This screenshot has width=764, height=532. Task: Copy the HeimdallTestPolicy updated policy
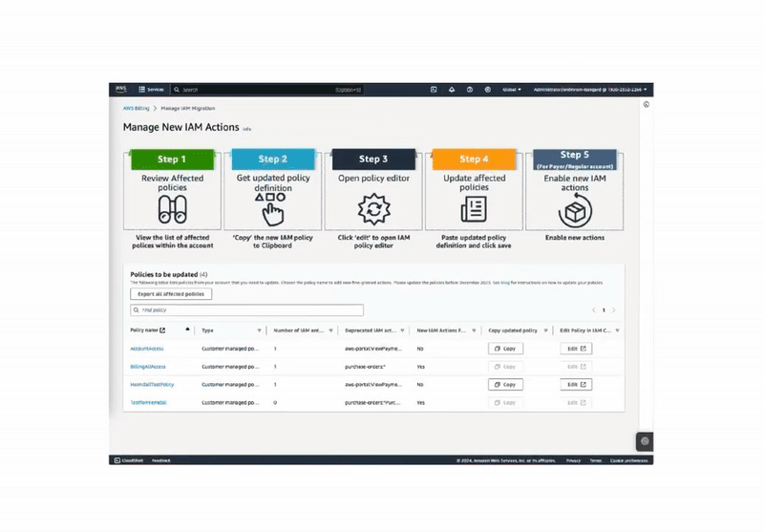click(505, 384)
